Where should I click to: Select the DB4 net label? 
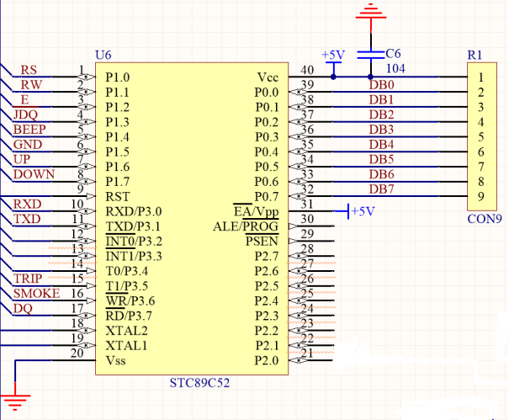[381, 145]
